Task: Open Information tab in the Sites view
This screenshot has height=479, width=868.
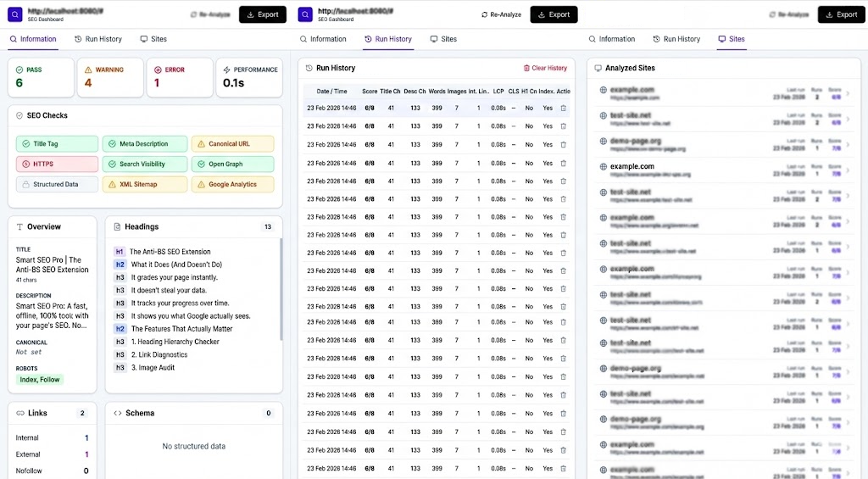Action: tap(612, 39)
